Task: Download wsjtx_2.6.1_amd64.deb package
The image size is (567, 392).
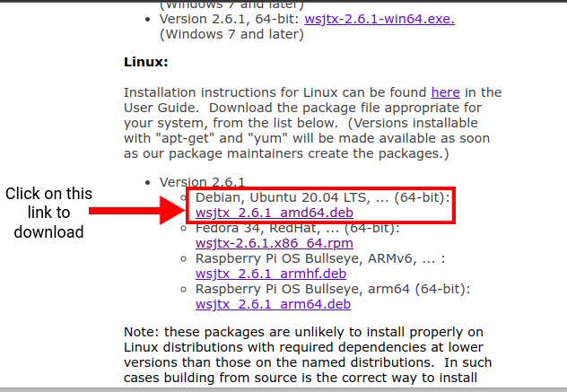Action: tap(274, 213)
